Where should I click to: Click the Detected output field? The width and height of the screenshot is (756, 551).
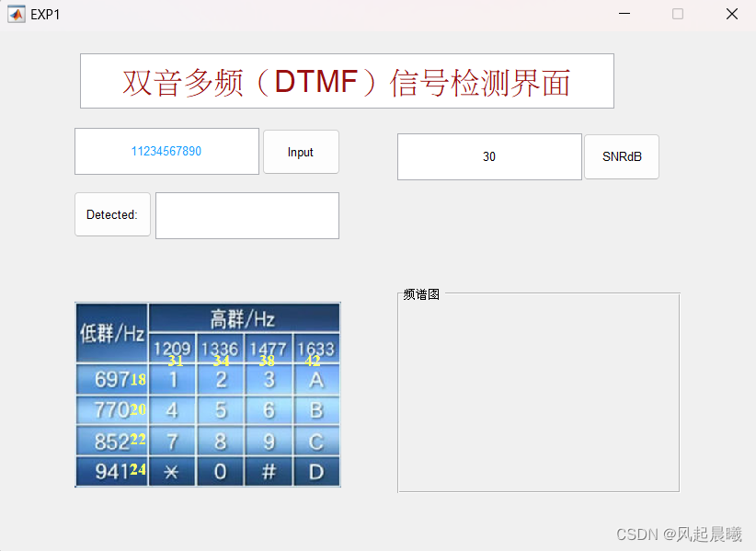pyautogui.click(x=246, y=215)
